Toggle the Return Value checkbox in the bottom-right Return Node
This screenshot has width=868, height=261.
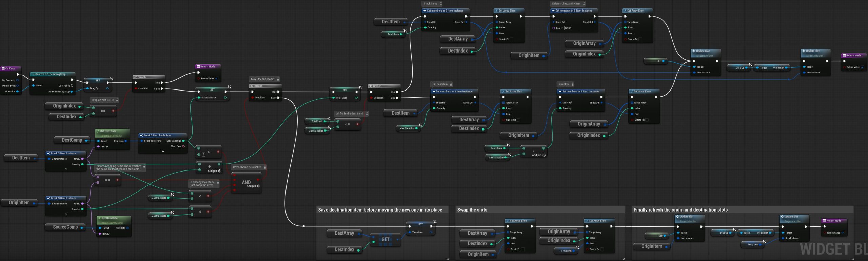point(843,233)
